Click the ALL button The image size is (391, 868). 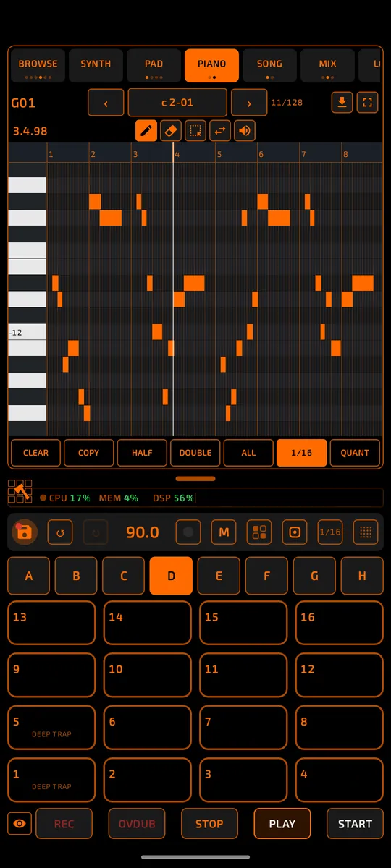tap(248, 453)
